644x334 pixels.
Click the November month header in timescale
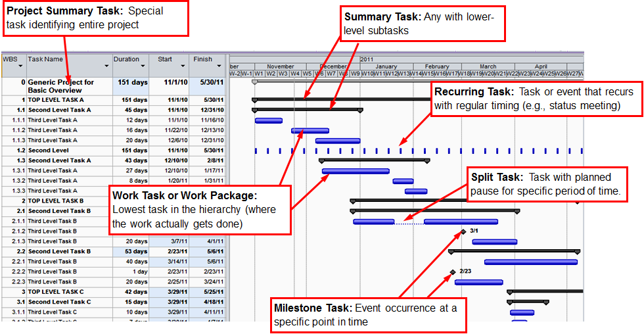click(x=280, y=66)
